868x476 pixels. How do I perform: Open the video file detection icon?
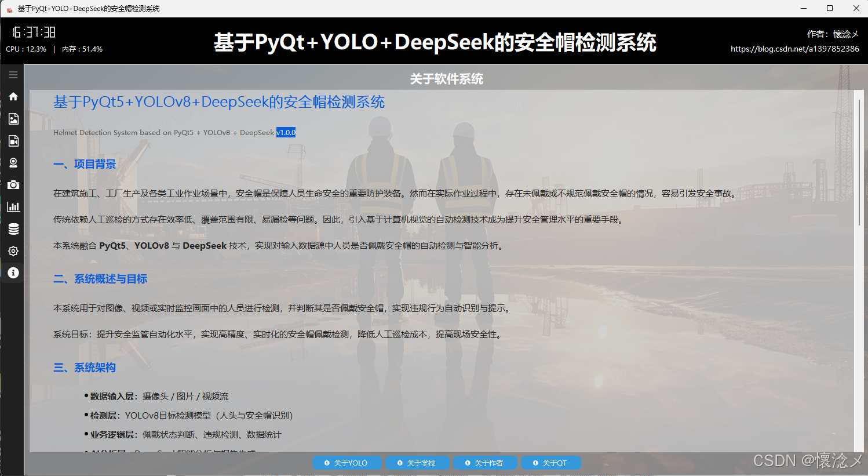click(13, 141)
